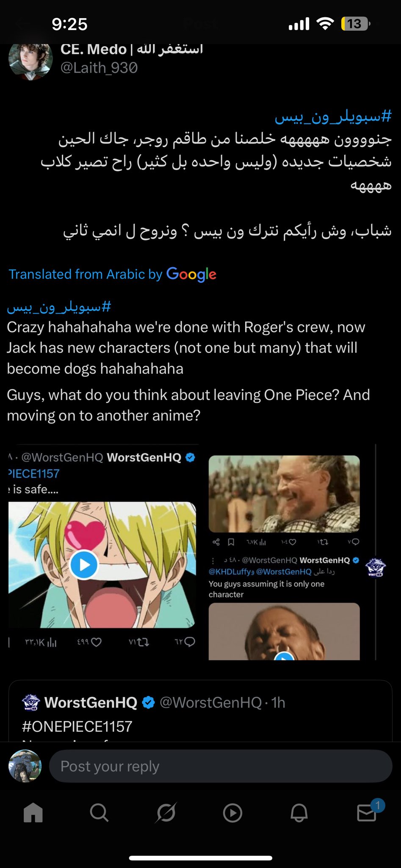Open the video play tab
Viewport: 401px width, 868px height.
pos(232,813)
